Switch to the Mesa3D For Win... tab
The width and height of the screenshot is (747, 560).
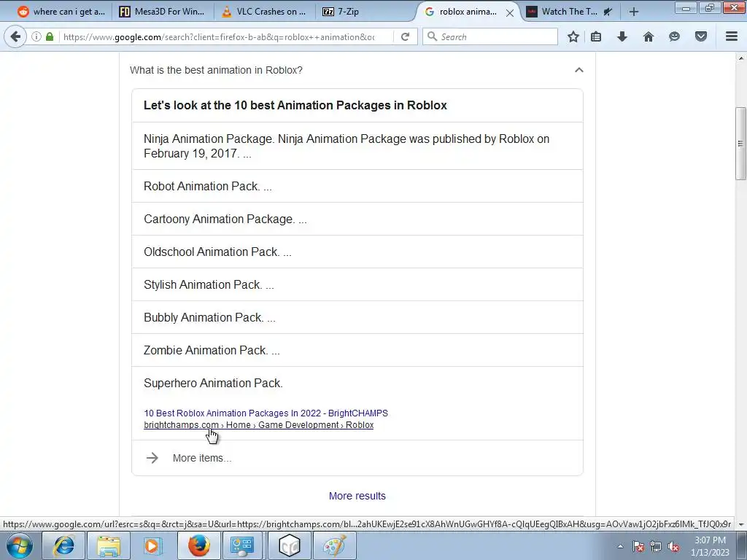pyautogui.click(x=162, y=12)
